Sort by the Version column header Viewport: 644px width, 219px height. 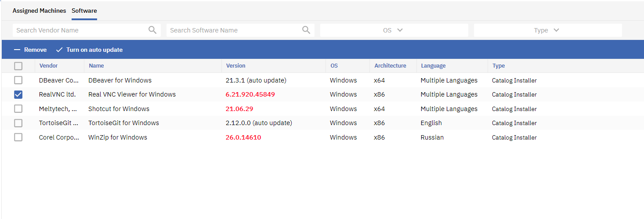tap(235, 66)
